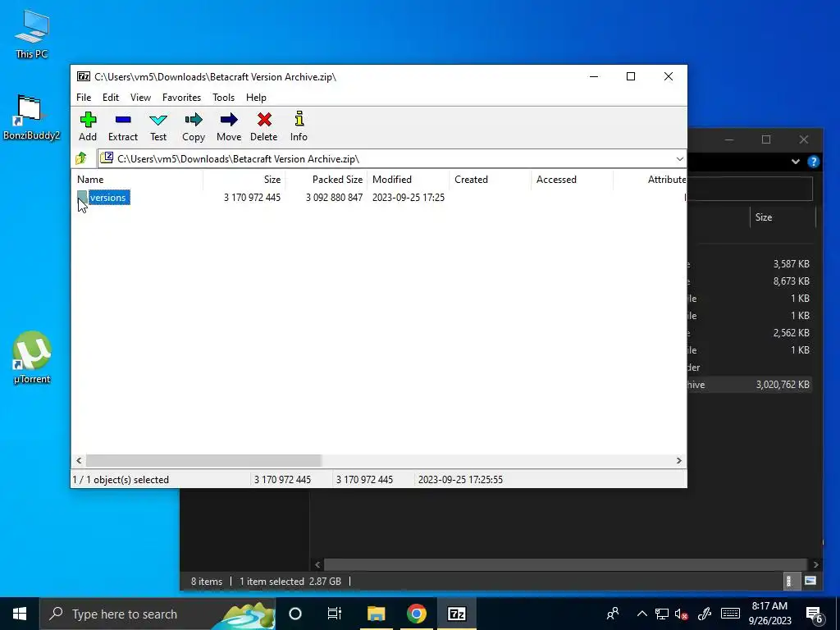Sort by the Packed Size column

(326, 180)
